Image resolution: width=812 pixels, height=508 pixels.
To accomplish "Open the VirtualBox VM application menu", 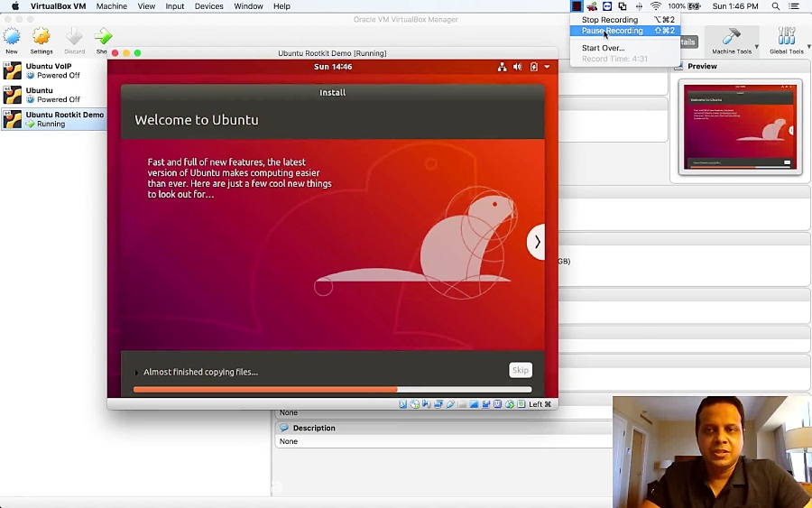I will pyautogui.click(x=58, y=6).
